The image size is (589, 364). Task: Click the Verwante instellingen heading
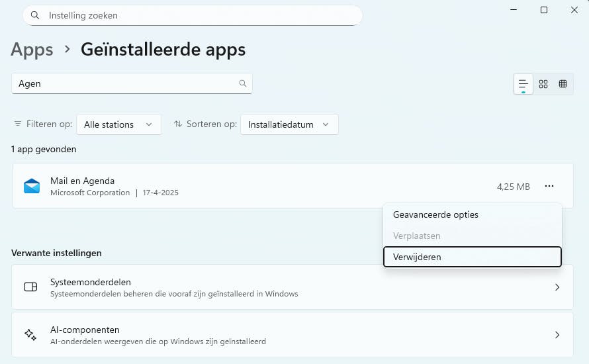click(56, 253)
